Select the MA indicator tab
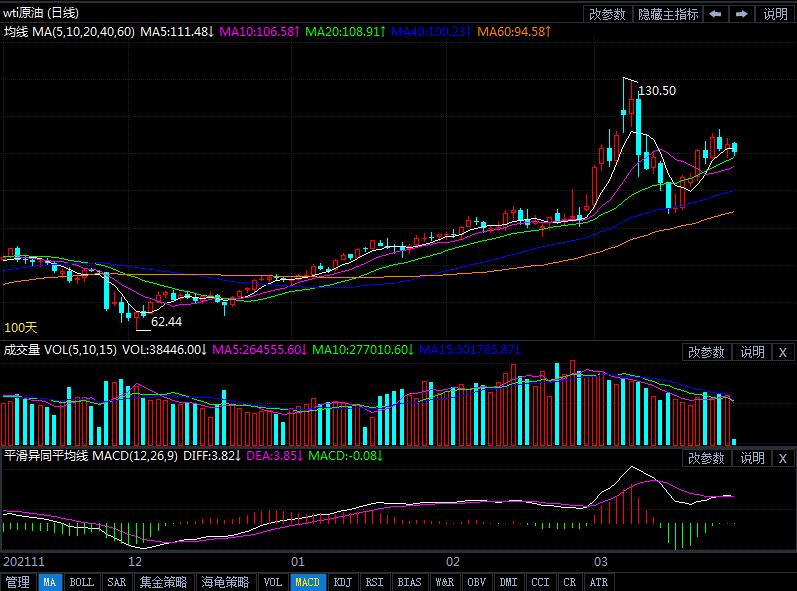 point(50,582)
